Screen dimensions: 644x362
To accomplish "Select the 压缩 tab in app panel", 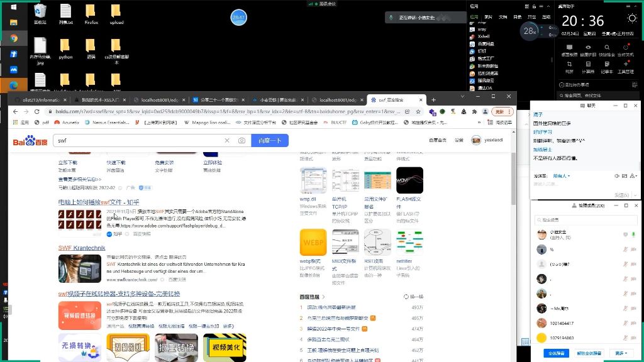I will tap(547, 17).
